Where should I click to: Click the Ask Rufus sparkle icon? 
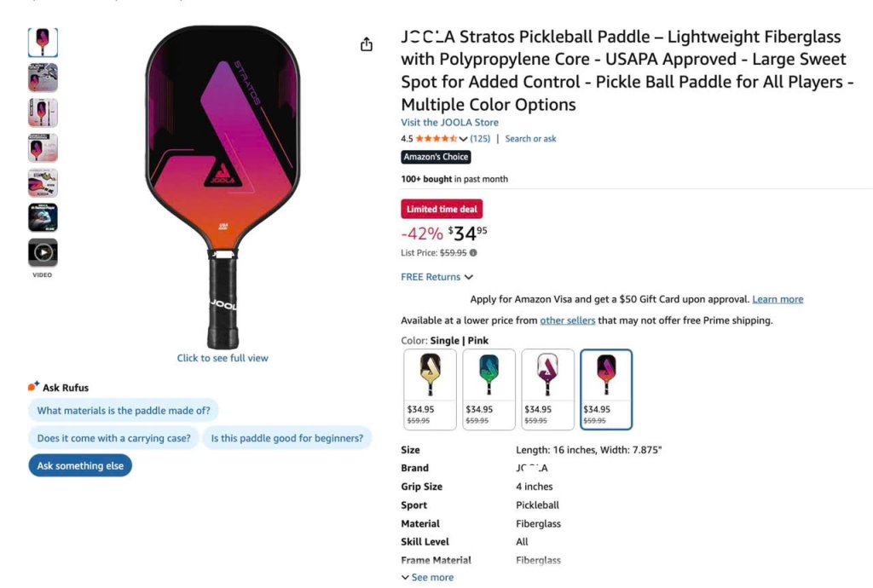(x=33, y=386)
